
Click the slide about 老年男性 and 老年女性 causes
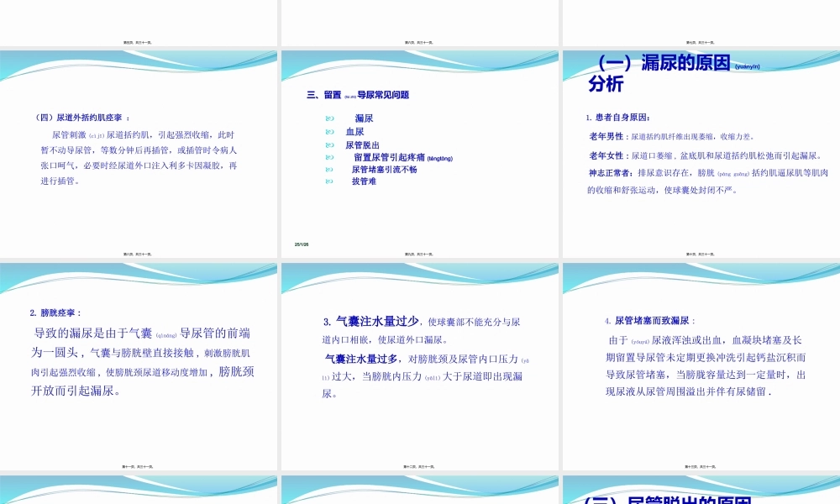click(x=700, y=147)
